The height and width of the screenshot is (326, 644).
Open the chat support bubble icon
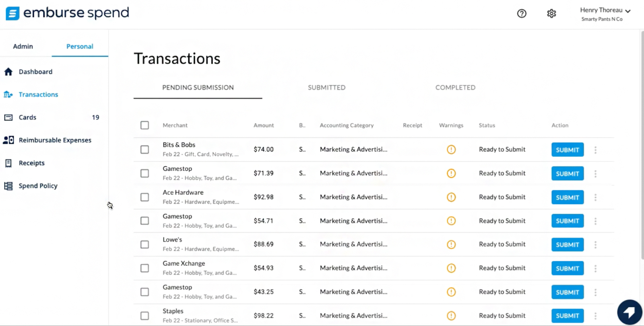point(630,312)
